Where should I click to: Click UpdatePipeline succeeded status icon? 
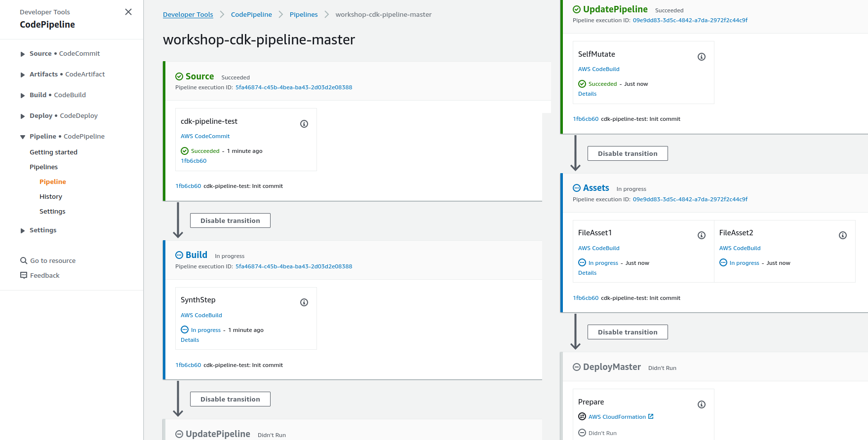(577, 9)
